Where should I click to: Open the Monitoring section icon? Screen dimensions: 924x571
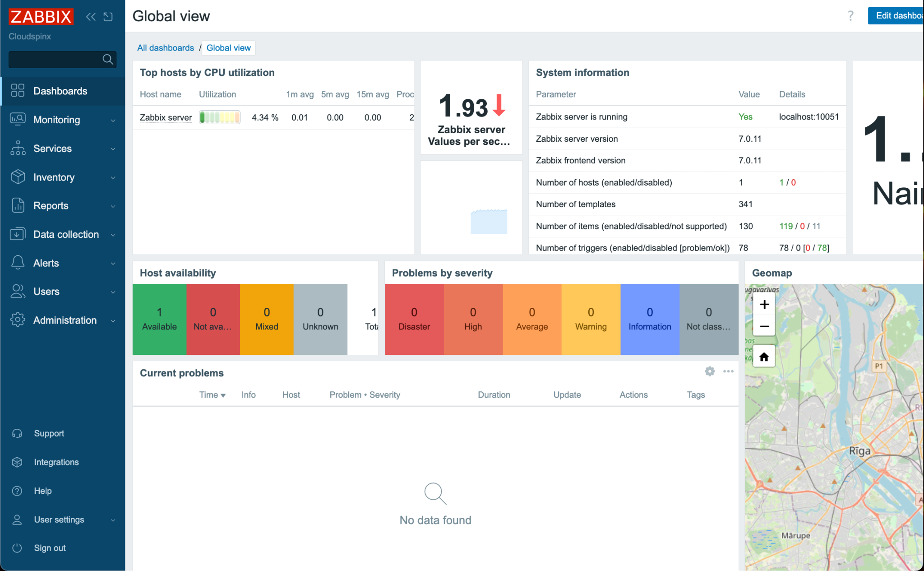click(x=17, y=120)
